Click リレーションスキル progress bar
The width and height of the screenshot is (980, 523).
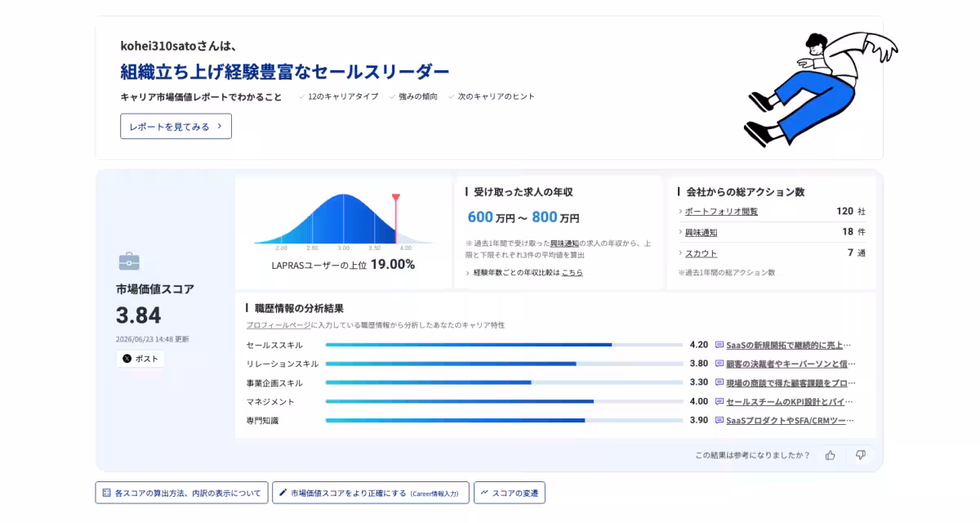[504, 364]
